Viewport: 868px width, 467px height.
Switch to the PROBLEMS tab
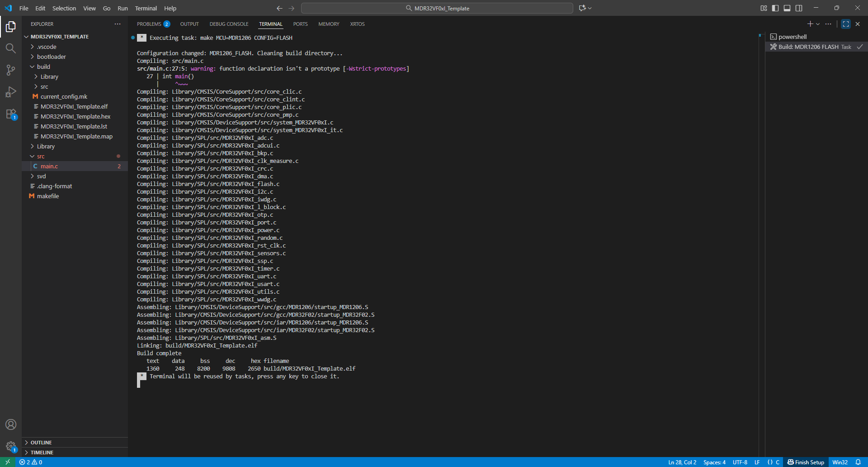pyautogui.click(x=149, y=24)
